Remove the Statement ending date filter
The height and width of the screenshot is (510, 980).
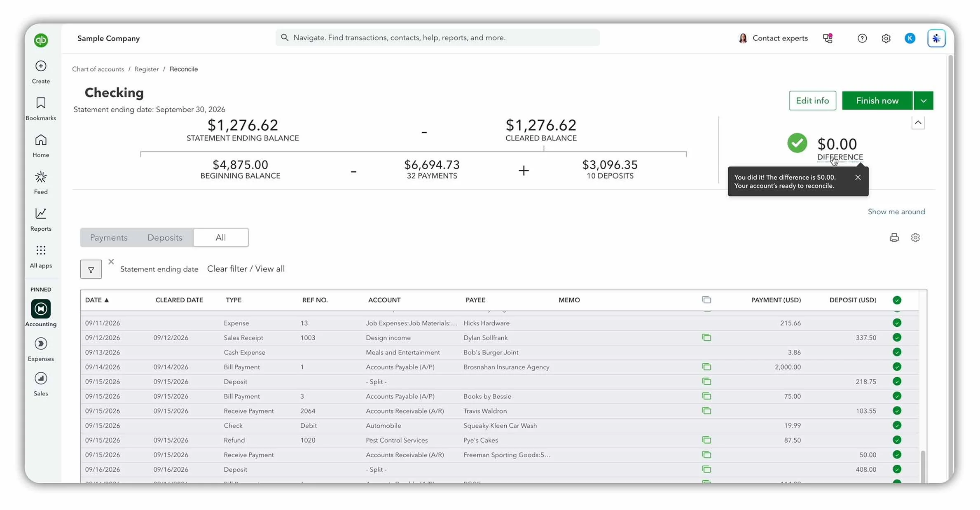pyautogui.click(x=111, y=262)
